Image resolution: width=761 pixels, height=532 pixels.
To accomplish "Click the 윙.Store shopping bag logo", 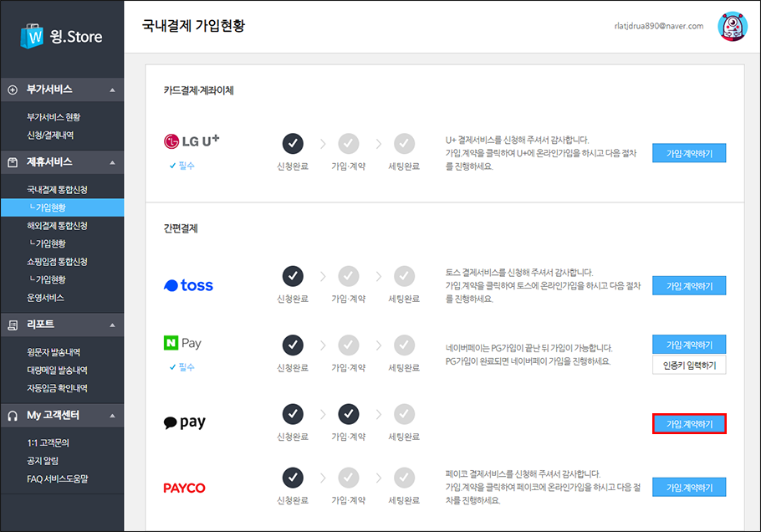I will tap(32, 36).
